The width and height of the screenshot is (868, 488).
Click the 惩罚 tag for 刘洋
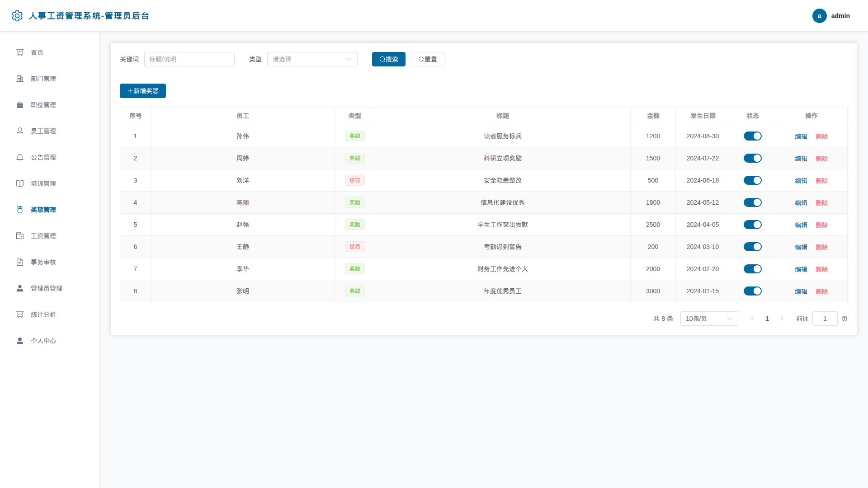[x=355, y=180]
